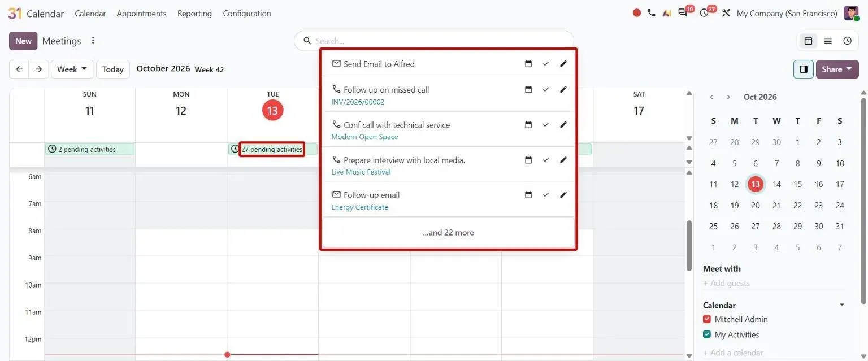868x361 pixels.
Task: Open the Reporting menu
Action: click(x=194, y=14)
